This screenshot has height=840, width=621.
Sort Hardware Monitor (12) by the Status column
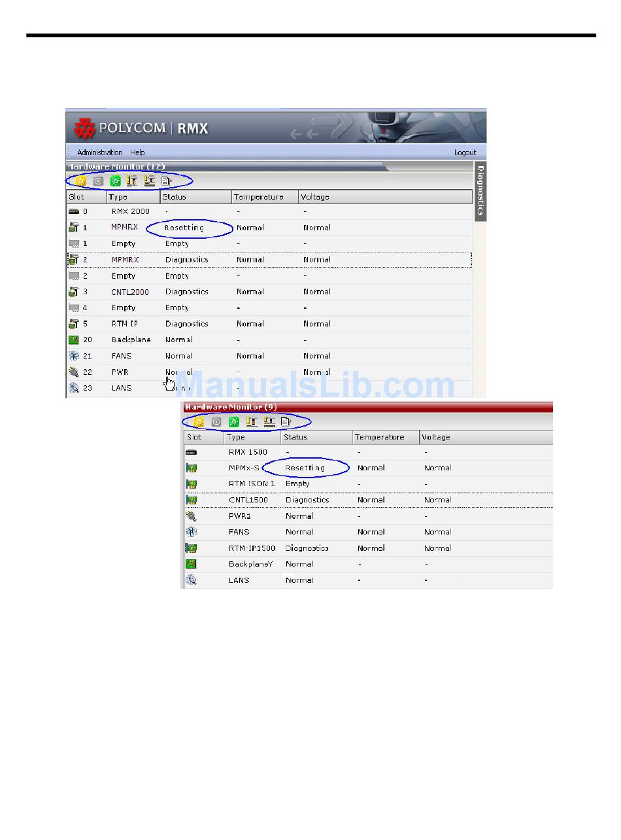196,197
